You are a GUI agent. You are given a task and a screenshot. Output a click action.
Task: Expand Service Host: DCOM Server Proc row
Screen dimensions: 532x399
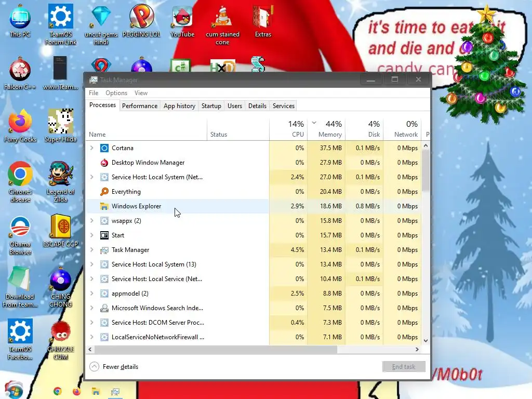click(x=91, y=323)
